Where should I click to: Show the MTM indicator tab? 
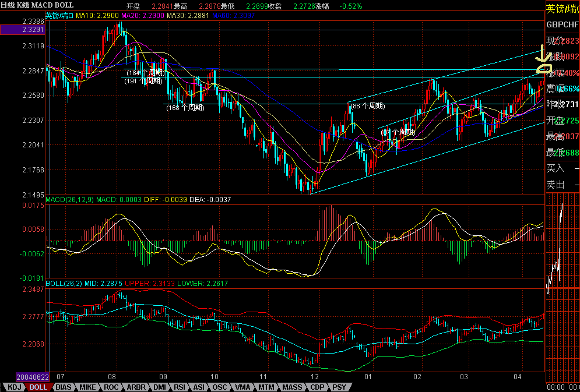(x=266, y=387)
